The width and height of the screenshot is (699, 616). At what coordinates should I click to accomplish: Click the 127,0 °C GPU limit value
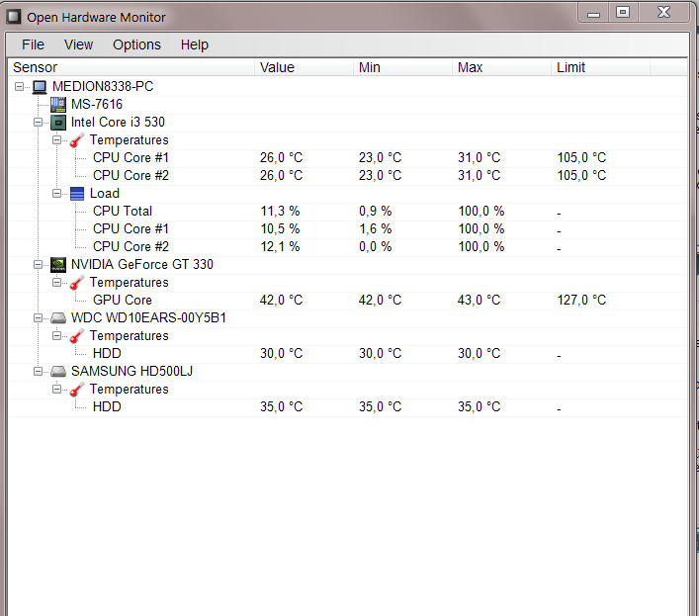point(581,301)
